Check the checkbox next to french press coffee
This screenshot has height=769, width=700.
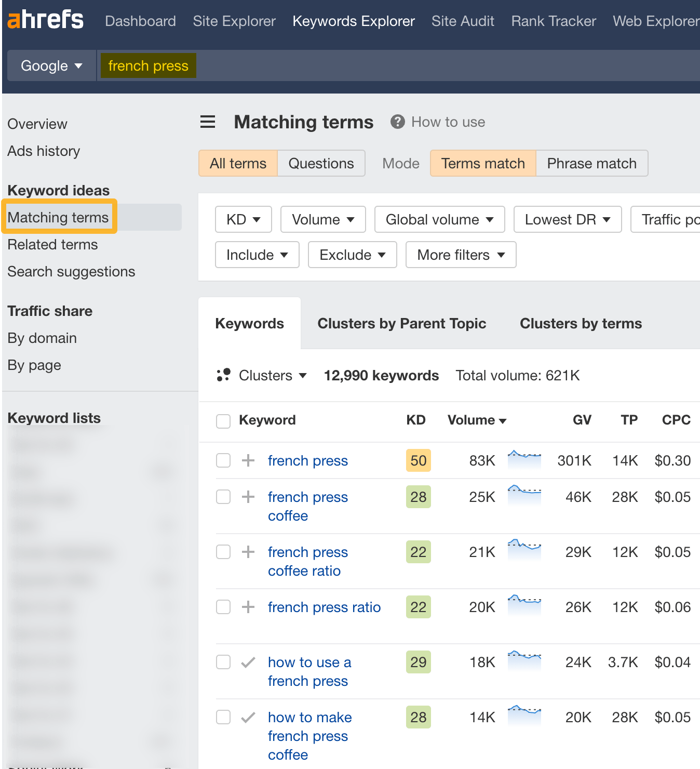point(223,496)
